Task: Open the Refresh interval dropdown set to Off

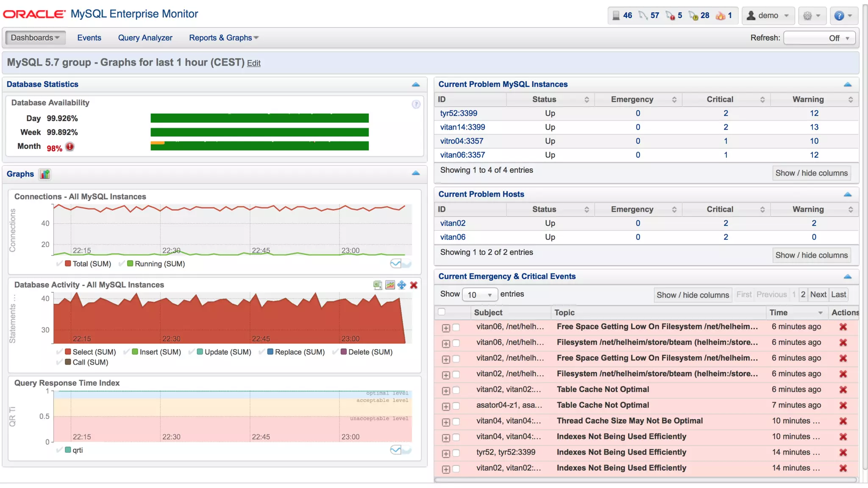Action: coord(819,38)
